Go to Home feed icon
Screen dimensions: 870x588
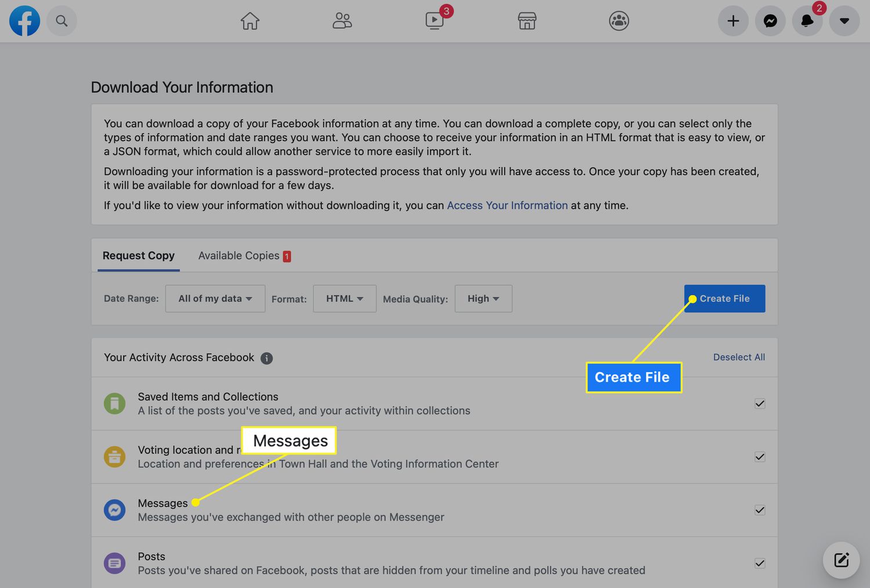point(250,21)
